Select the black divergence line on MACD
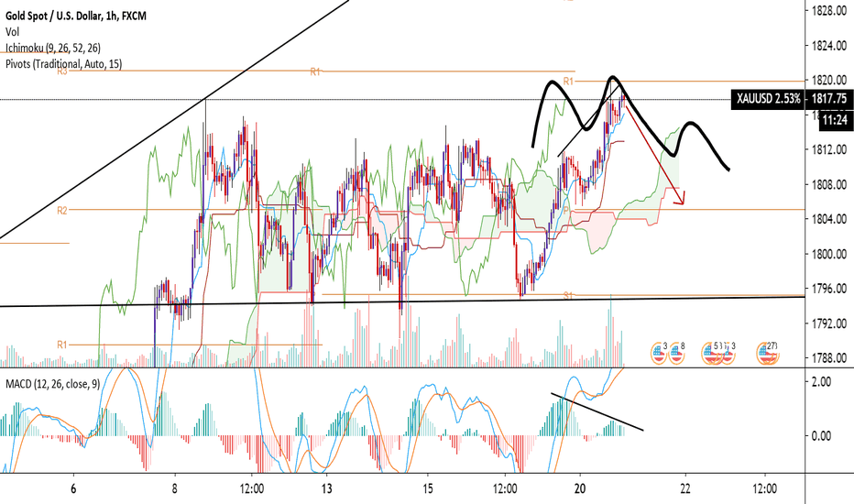854x504 pixels. (x=597, y=412)
